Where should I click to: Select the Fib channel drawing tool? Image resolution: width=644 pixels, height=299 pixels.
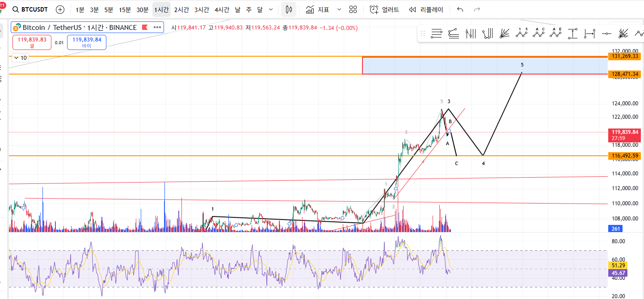tap(454, 33)
